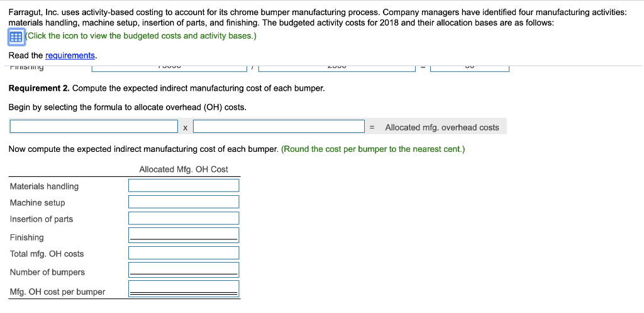Open the requirements link

click(x=70, y=55)
